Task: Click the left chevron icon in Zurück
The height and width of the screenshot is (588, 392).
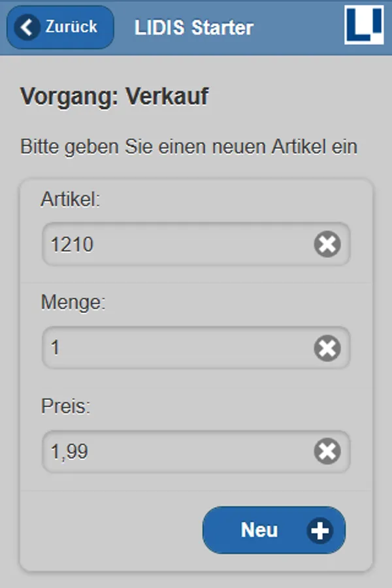Action: coord(27,27)
